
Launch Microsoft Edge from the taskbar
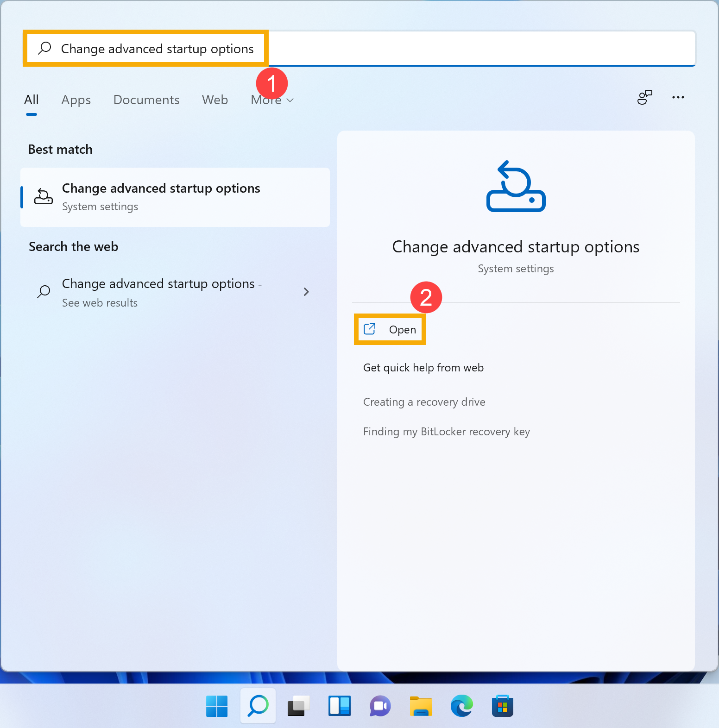[x=462, y=706]
